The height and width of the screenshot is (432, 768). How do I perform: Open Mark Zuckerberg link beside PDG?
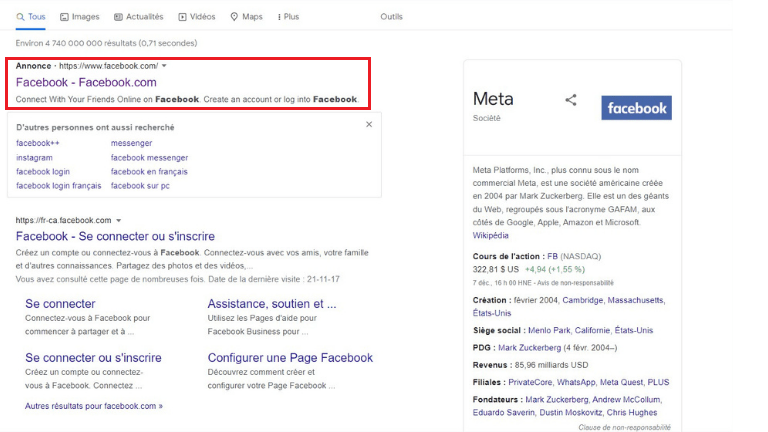529,348
